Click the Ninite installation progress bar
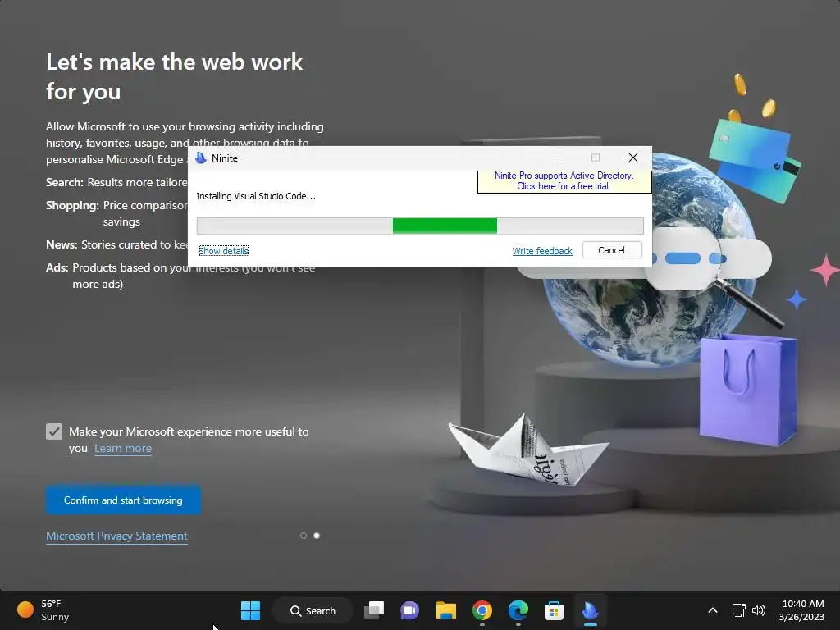 (420, 226)
